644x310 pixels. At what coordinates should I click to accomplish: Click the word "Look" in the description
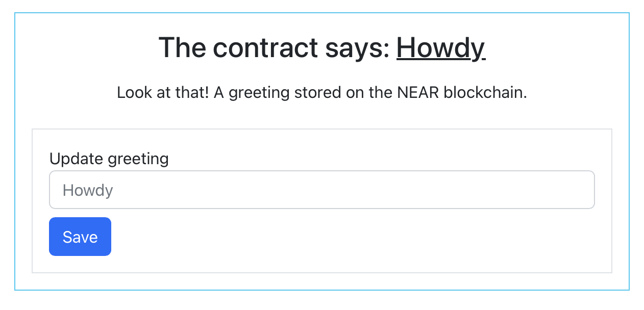tap(131, 93)
